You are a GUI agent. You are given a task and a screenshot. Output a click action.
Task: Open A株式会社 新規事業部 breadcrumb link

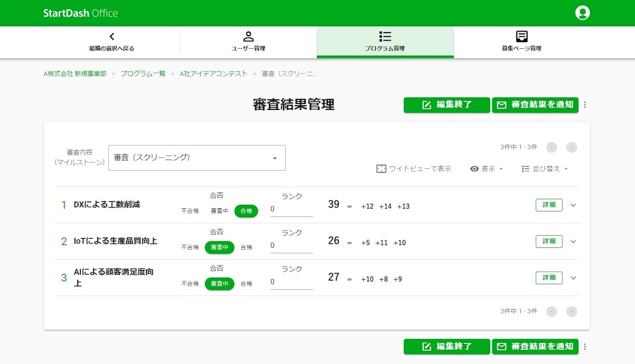[75, 73]
